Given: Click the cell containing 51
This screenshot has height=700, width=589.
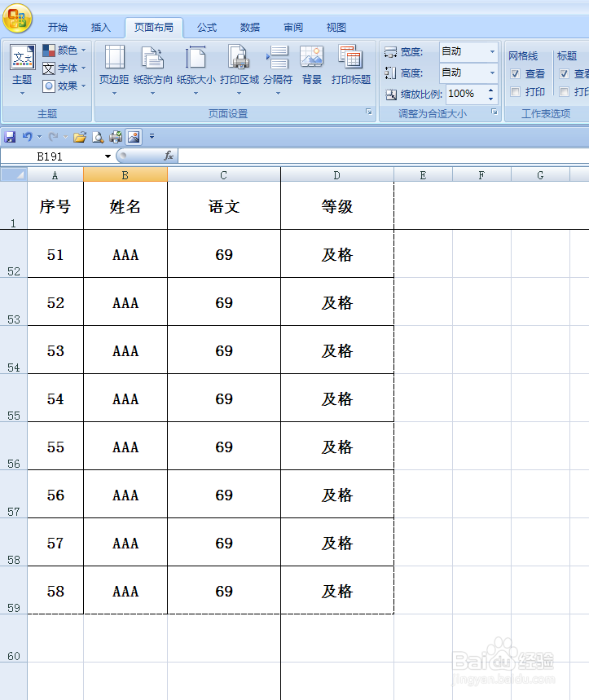Looking at the screenshot, I should [55, 254].
